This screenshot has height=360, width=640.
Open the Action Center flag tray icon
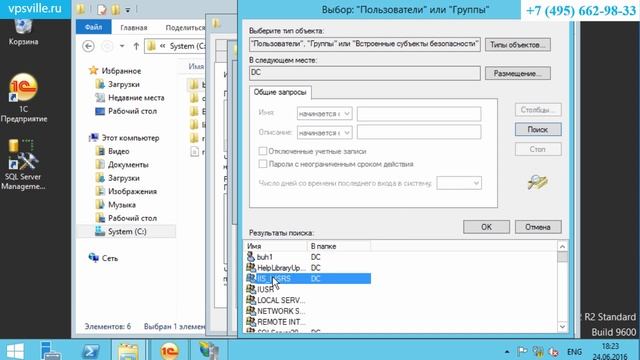click(522, 351)
